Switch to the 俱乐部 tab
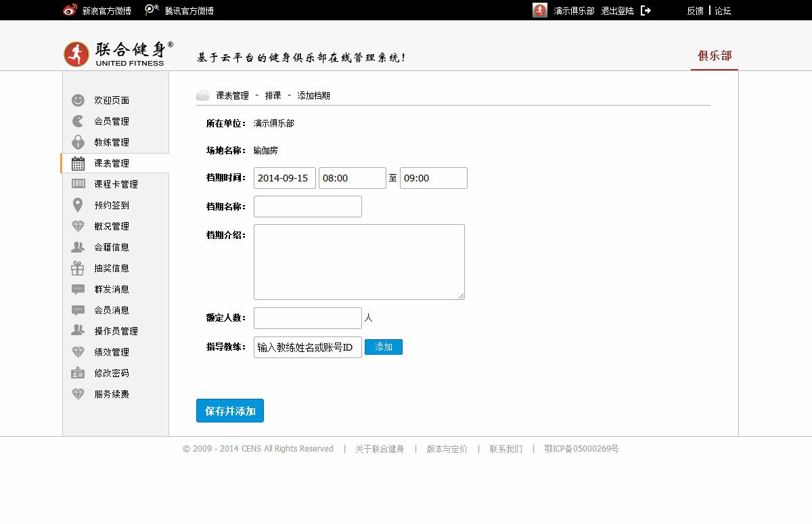The width and height of the screenshot is (812, 524). coord(715,56)
